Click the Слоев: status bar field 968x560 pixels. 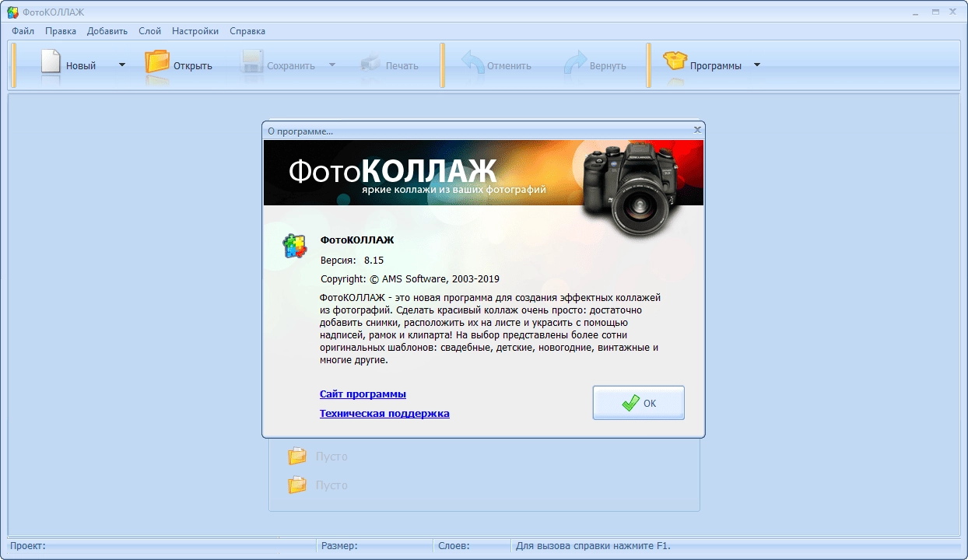(x=472, y=546)
